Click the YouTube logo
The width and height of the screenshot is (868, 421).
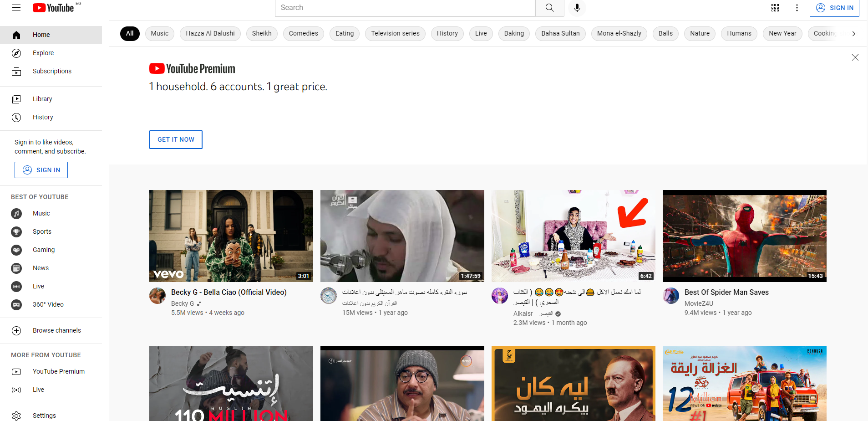click(53, 8)
